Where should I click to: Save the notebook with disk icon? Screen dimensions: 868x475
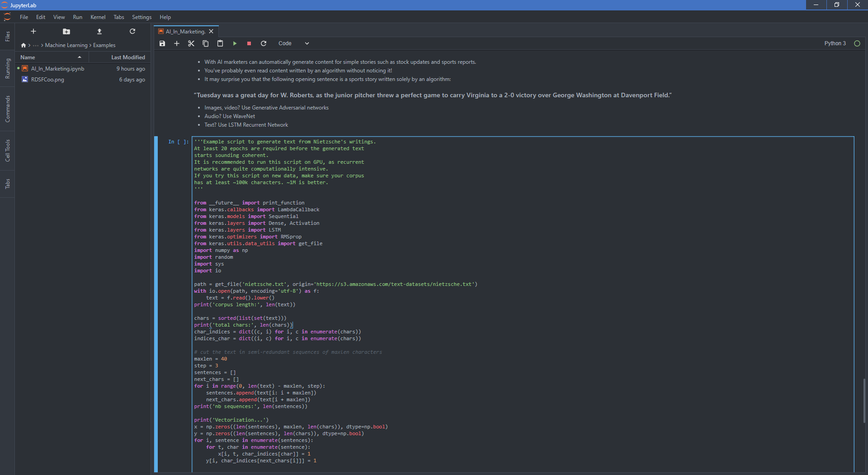162,43
